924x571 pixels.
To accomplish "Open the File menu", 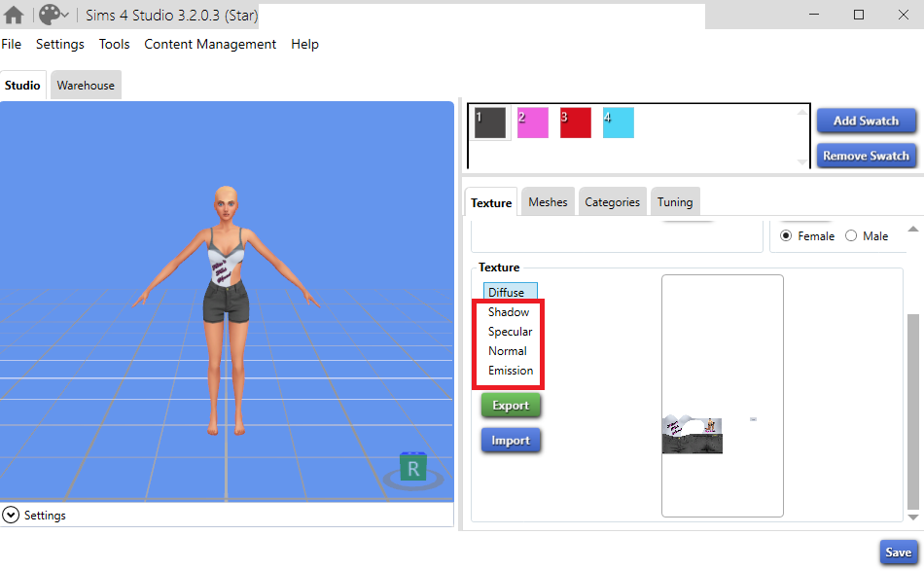I will (12, 44).
